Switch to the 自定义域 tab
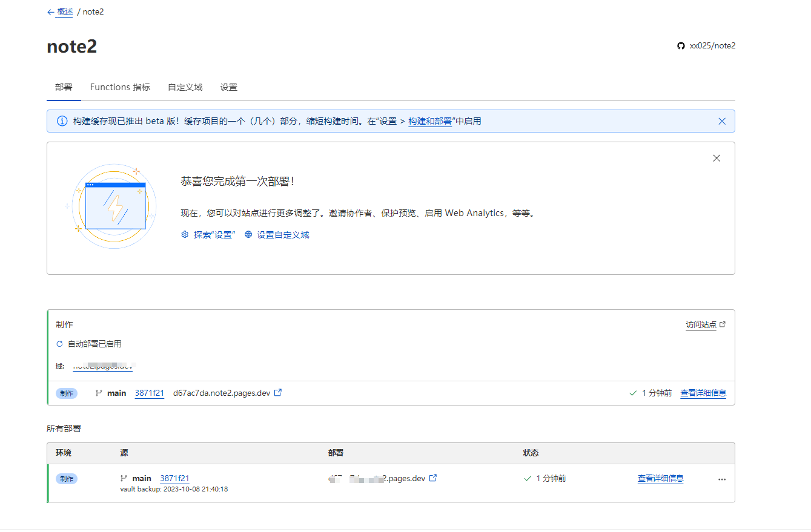811x532 pixels. 185,87
